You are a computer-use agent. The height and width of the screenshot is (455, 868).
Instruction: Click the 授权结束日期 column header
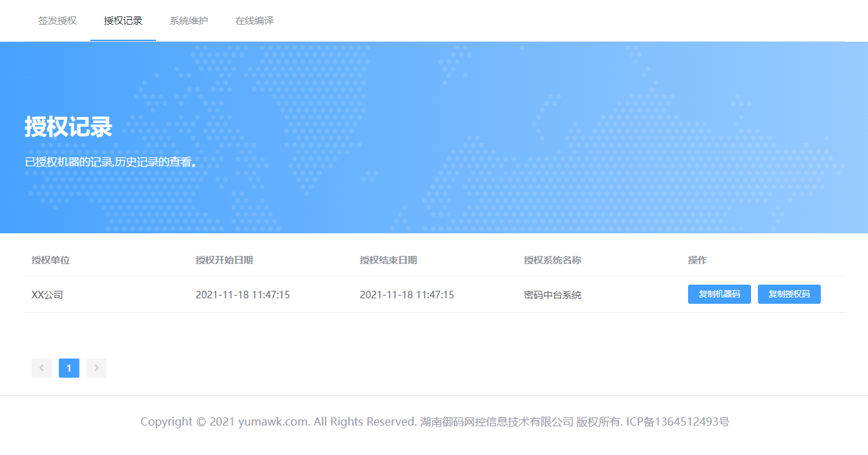(389, 260)
